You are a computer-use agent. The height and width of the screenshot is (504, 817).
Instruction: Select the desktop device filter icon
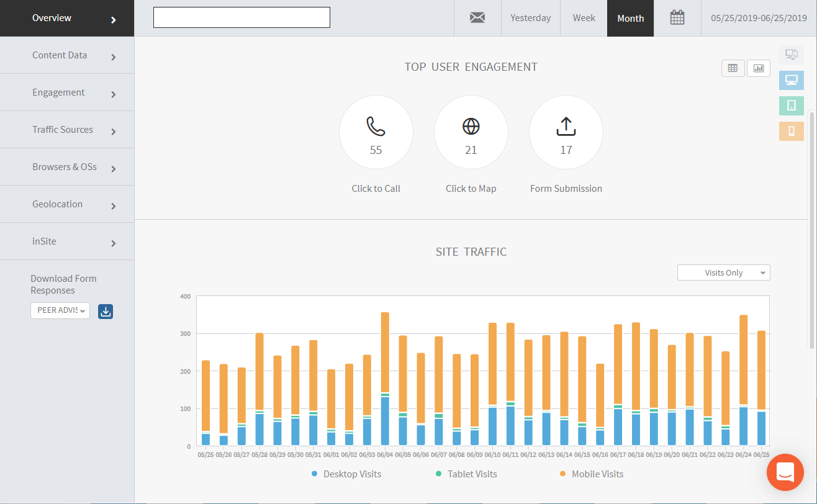(x=791, y=80)
